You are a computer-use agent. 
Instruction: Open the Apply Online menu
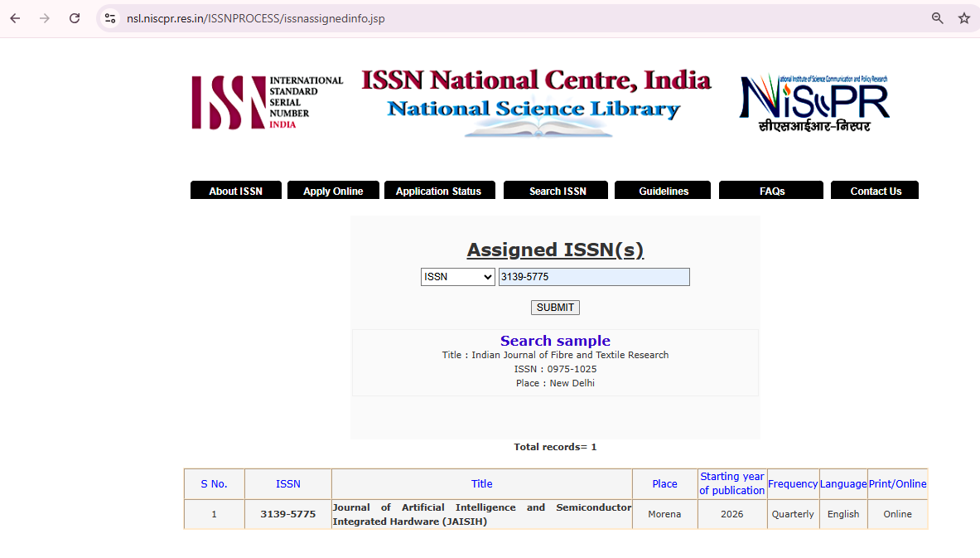pyautogui.click(x=333, y=191)
